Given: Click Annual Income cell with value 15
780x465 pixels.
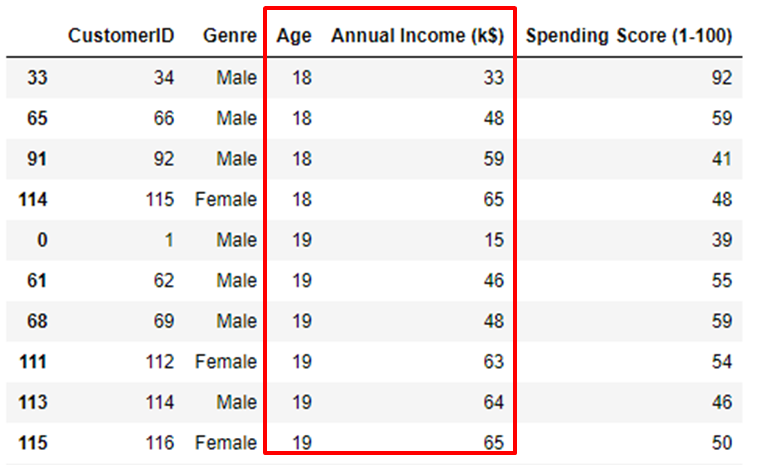Looking at the screenshot, I should [492, 240].
